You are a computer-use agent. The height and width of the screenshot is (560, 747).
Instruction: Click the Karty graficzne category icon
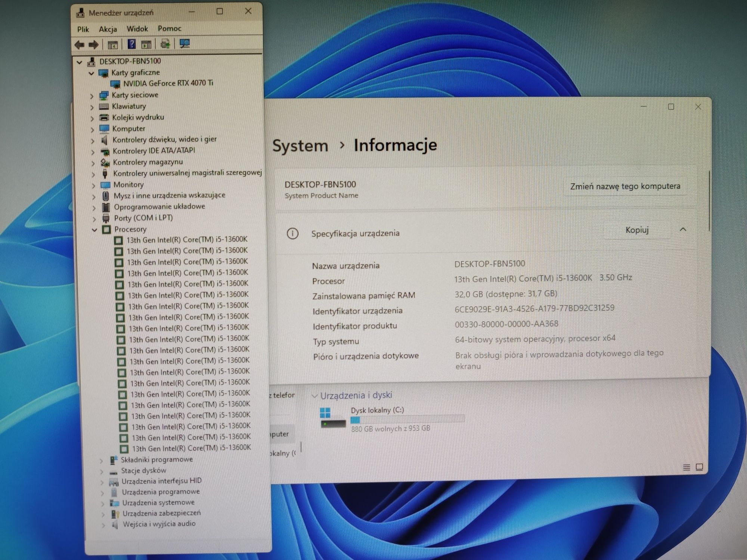coord(103,73)
